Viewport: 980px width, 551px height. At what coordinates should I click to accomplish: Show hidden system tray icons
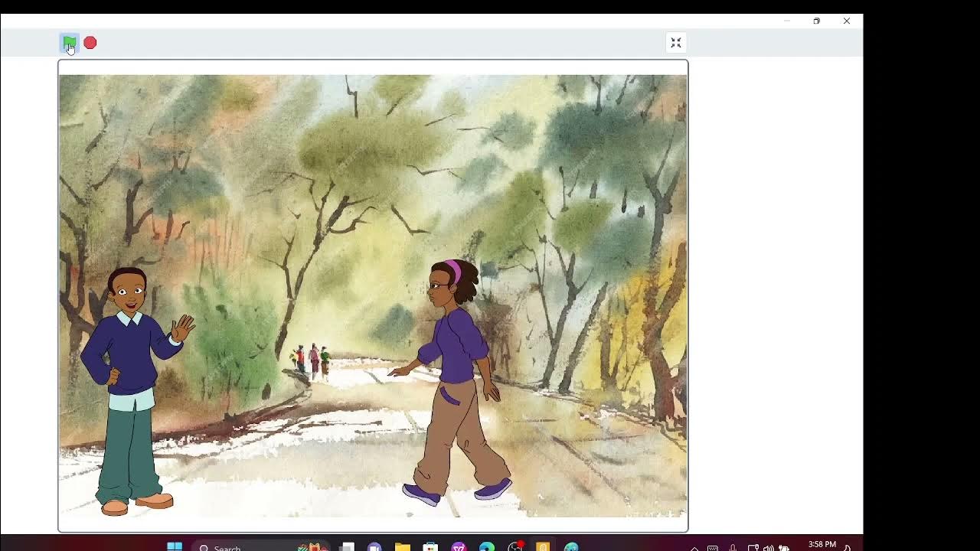(x=694, y=548)
